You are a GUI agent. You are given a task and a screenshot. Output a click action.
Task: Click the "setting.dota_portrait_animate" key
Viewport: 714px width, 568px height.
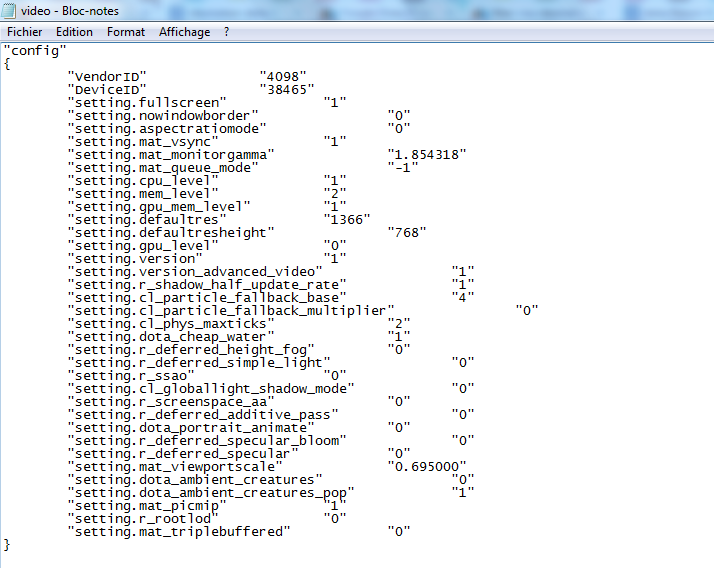point(191,428)
